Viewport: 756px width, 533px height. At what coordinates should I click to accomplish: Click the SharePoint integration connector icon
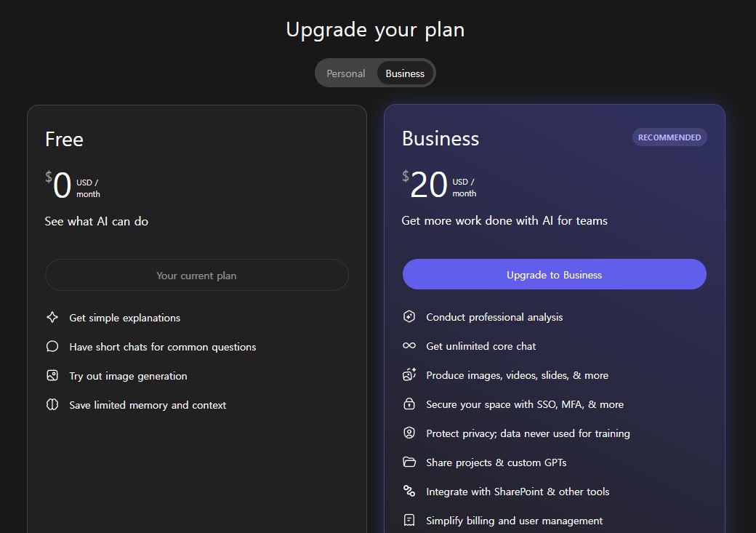click(x=409, y=492)
